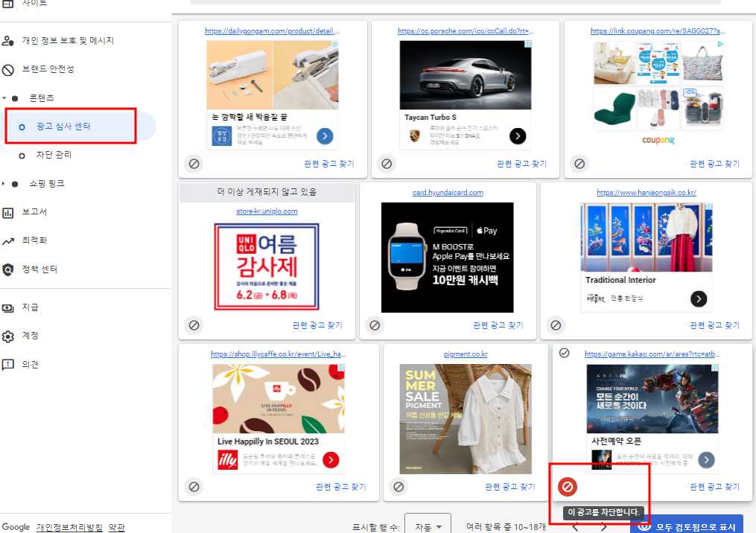Image resolution: width=756 pixels, height=533 pixels.
Task: Open 계정 menu item
Action: click(30, 336)
